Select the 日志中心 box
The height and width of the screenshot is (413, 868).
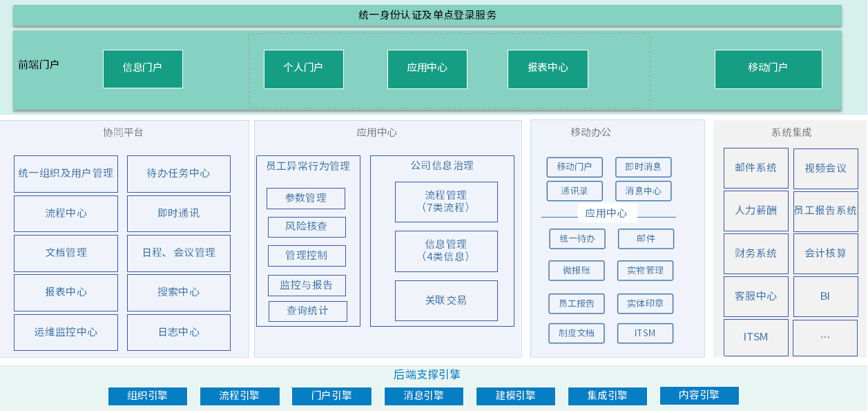coord(179,333)
